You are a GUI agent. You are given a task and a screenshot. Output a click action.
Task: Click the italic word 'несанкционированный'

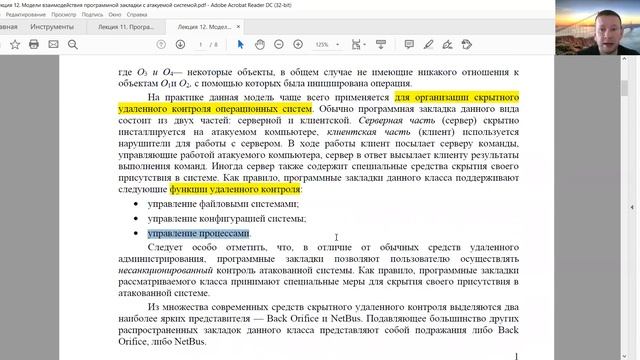click(166, 270)
